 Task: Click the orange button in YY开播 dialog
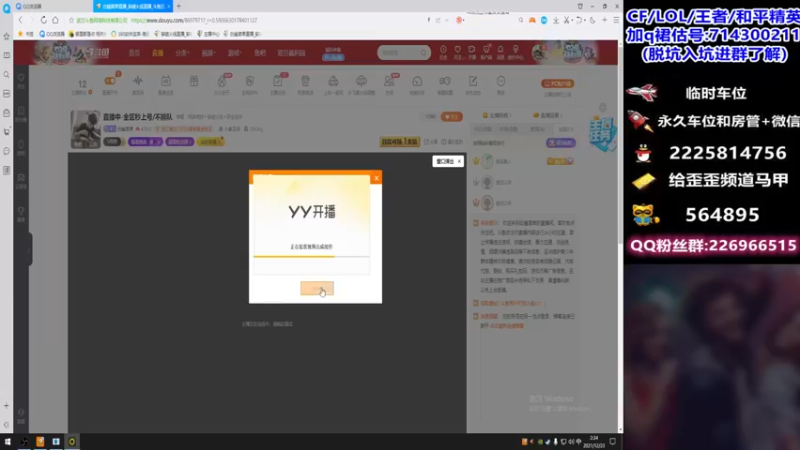point(317,288)
